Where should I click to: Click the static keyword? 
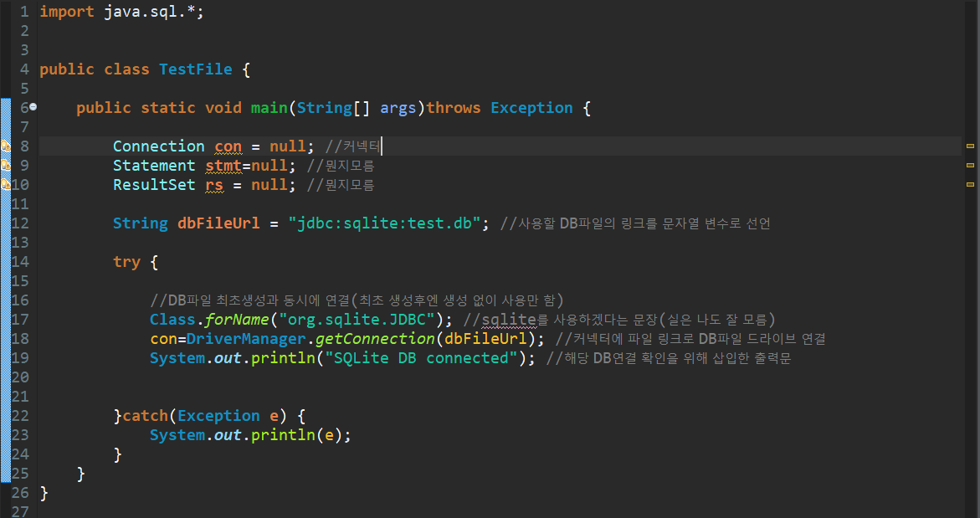(x=168, y=108)
